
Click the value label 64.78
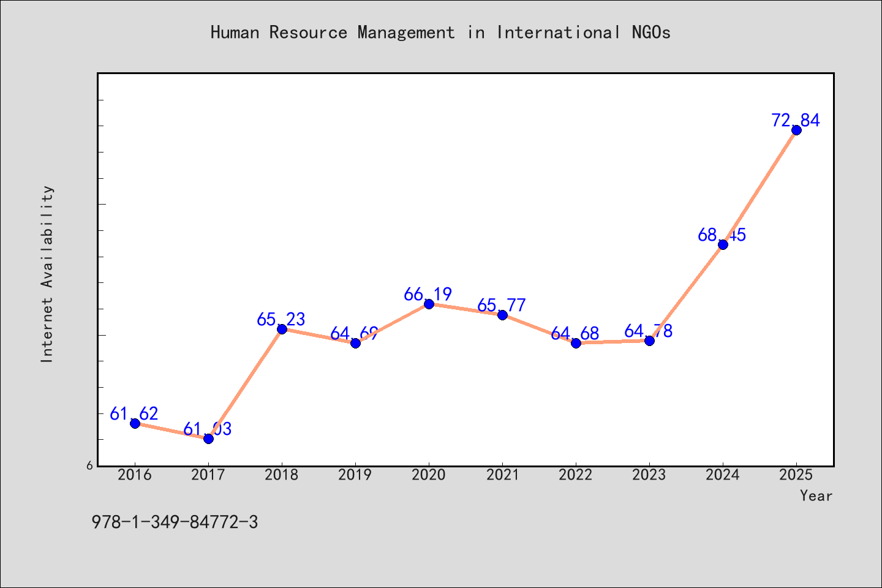(x=649, y=331)
